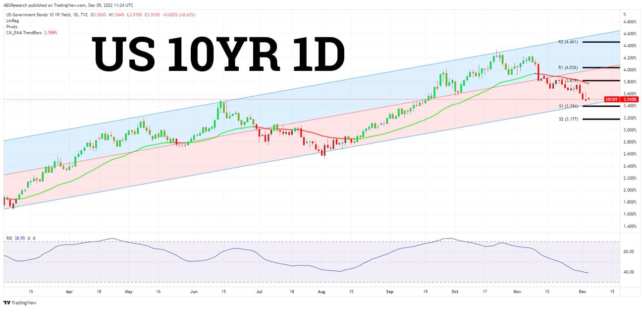
Task: Click the red US10Y symbol tag
Action: pos(612,100)
